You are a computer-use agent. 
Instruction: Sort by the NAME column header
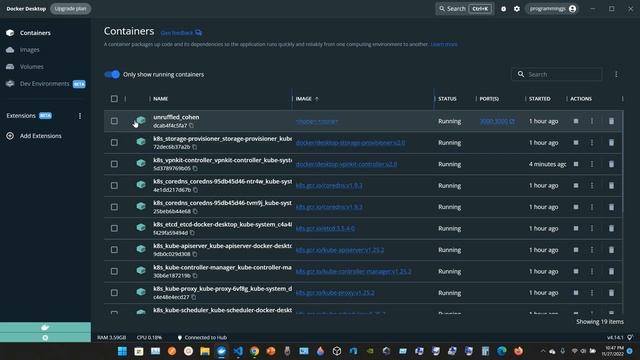click(x=161, y=99)
